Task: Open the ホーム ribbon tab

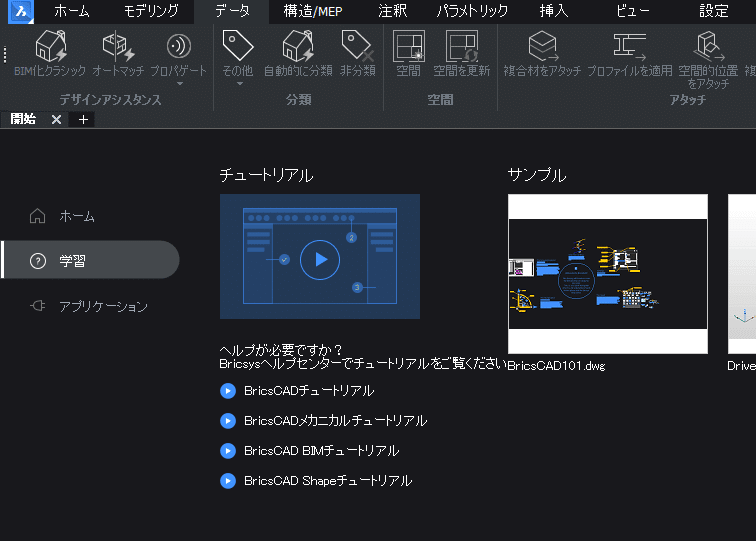Action: (71, 11)
